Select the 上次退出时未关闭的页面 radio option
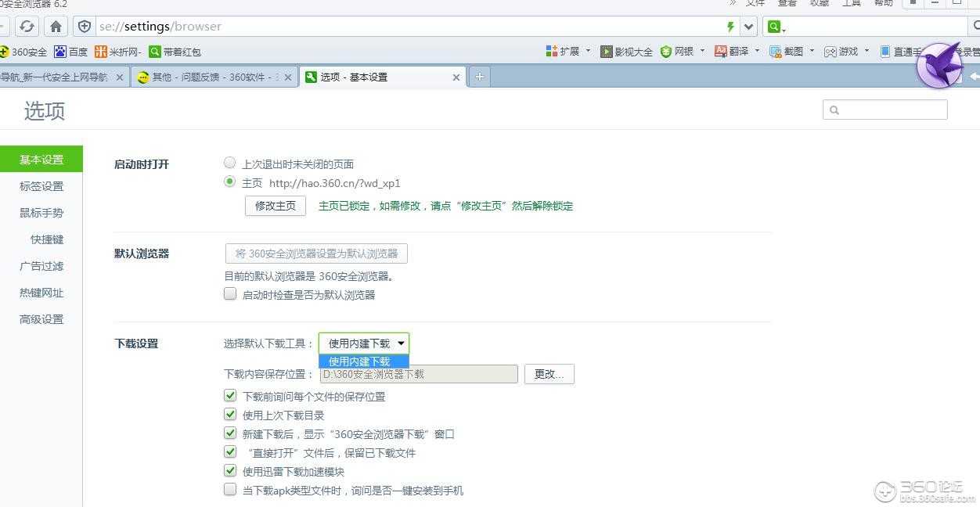Image resolution: width=980 pixels, height=507 pixels. [x=229, y=164]
